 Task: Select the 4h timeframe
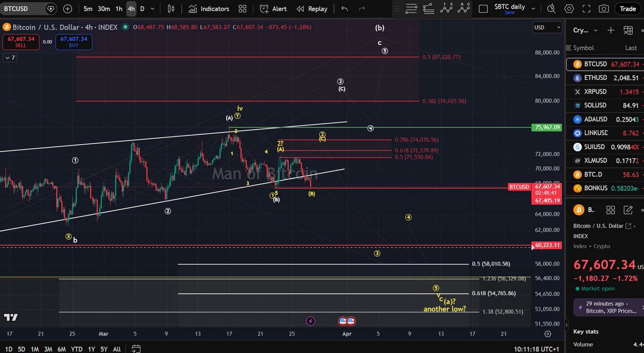131,9
